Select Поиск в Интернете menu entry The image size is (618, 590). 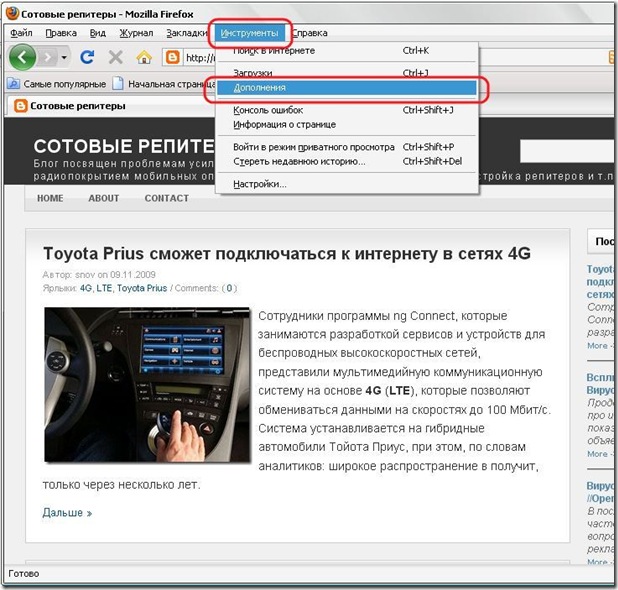(347, 51)
